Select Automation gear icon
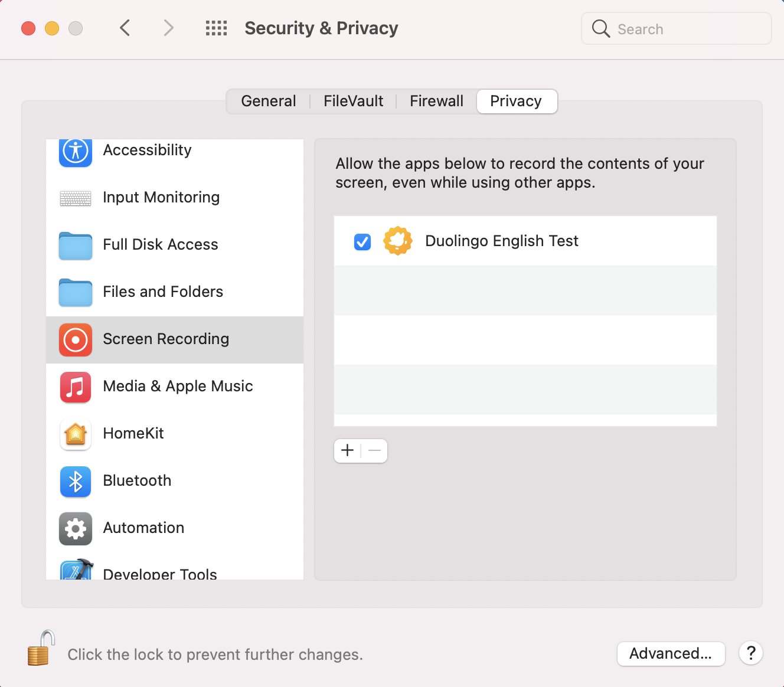Screen dimensions: 784x687 tap(76, 529)
